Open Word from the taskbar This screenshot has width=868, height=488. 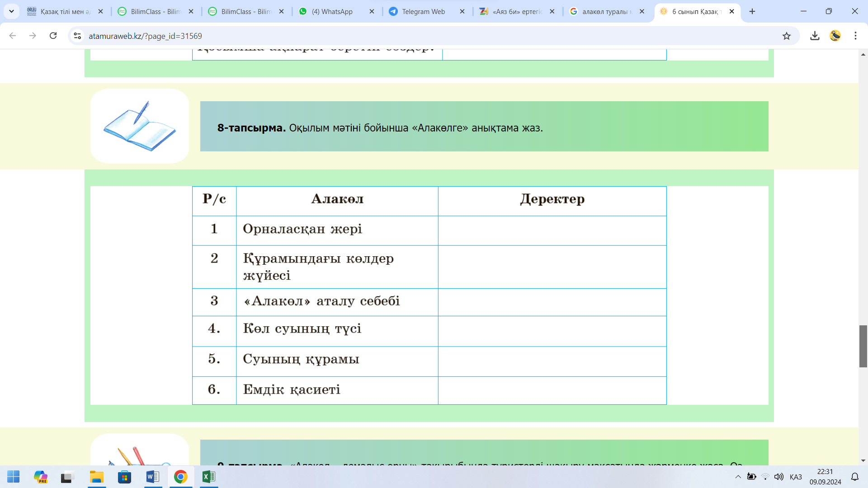(153, 477)
